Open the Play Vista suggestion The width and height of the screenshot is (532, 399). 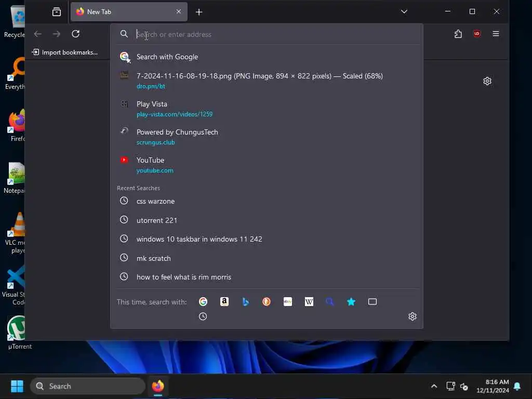pyautogui.click(x=267, y=109)
